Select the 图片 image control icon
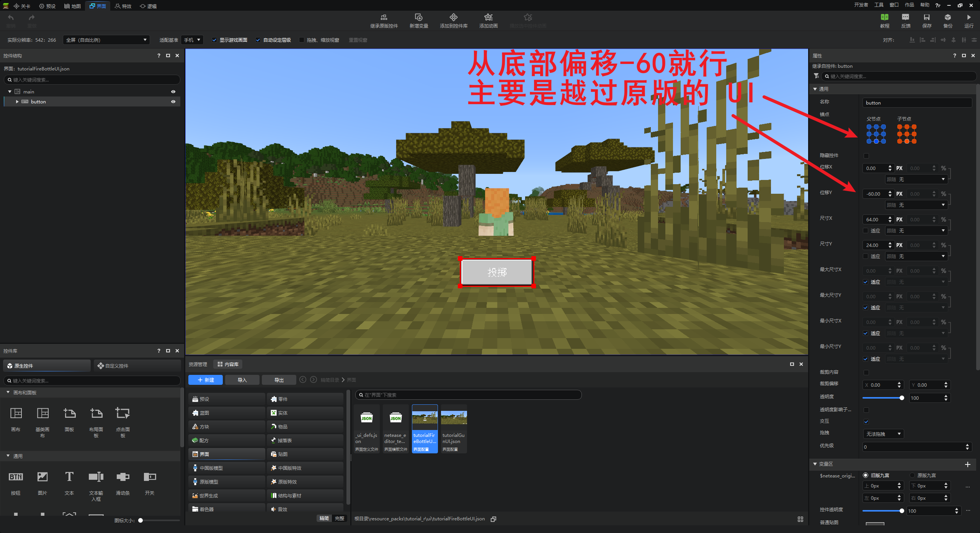Screen dimensions: 980x533 click(42, 477)
